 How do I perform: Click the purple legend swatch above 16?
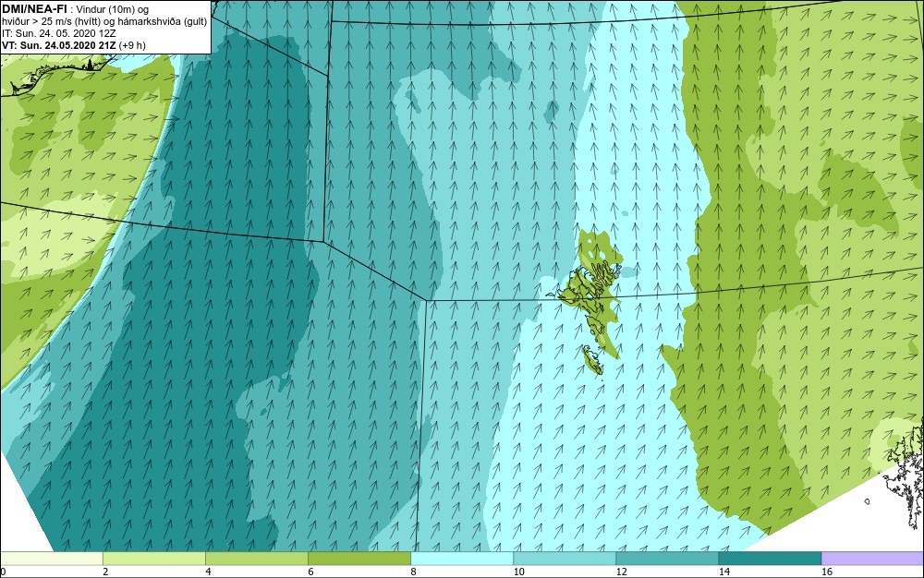click(873, 559)
